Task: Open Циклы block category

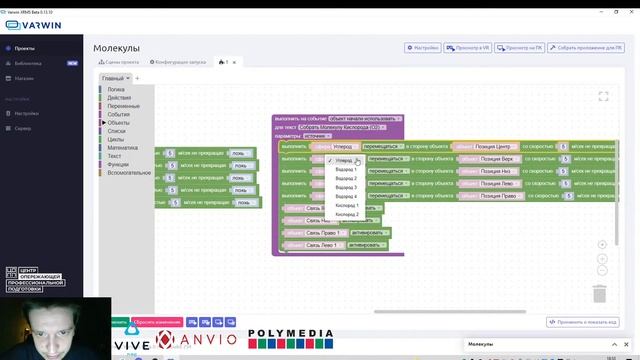Action: tap(116, 139)
